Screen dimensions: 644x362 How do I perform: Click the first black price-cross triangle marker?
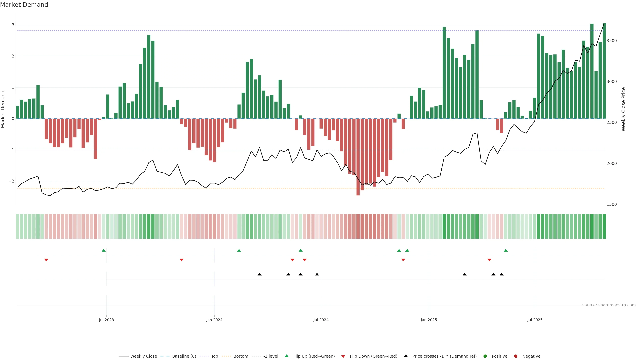point(259,274)
